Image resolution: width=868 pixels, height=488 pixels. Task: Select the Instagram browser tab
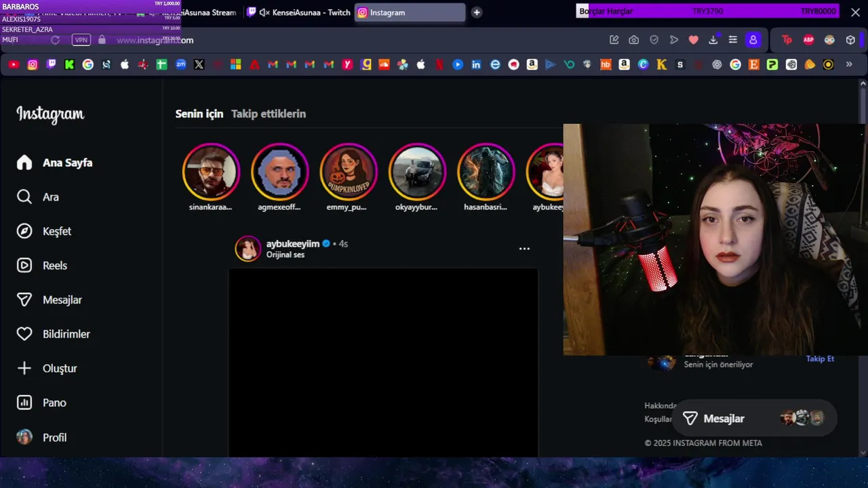click(410, 12)
